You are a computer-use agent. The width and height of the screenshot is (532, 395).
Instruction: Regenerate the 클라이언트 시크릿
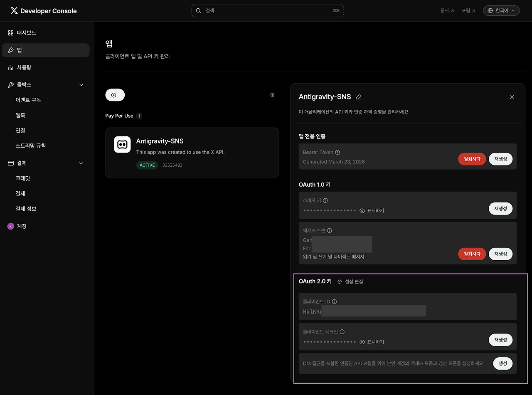(x=500, y=340)
